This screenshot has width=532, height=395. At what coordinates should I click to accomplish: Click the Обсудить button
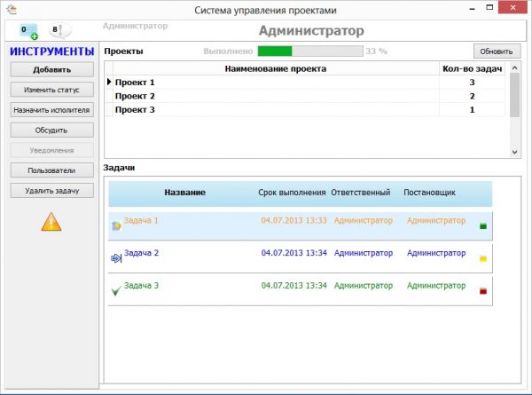(51, 130)
